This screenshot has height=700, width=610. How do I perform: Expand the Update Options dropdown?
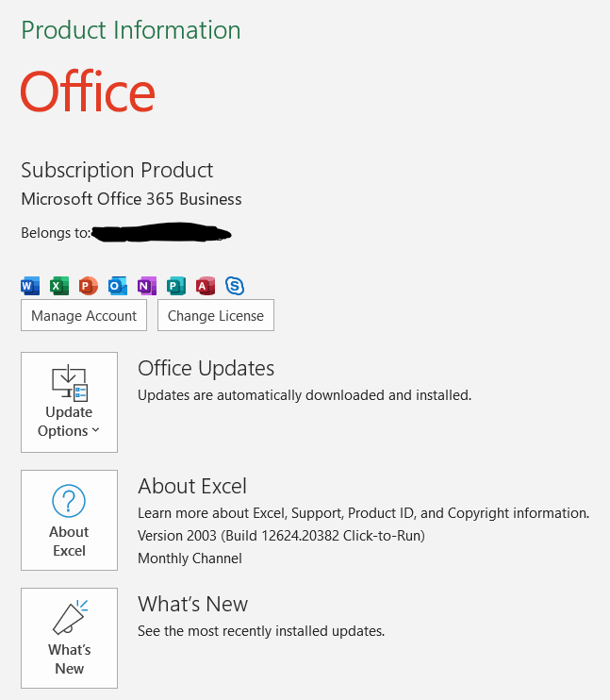point(69,402)
